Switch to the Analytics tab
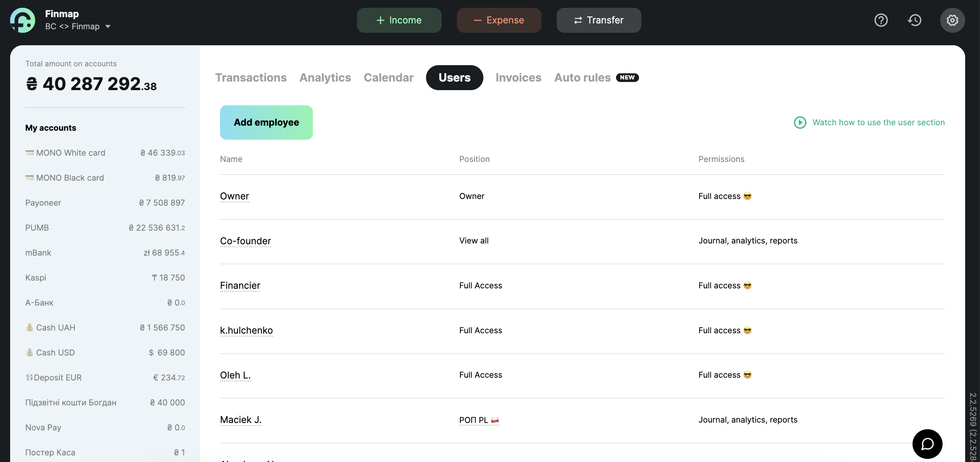The height and width of the screenshot is (462, 980). point(325,78)
